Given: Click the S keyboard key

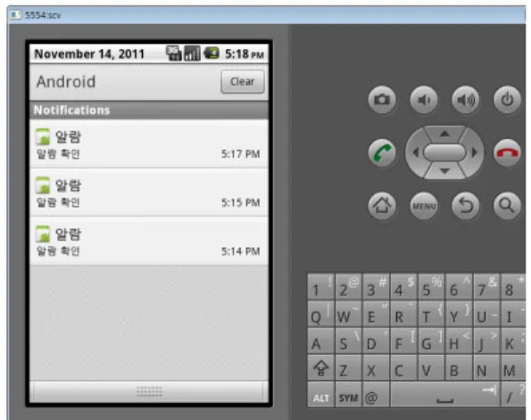Looking at the screenshot, I should [x=348, y=342].
